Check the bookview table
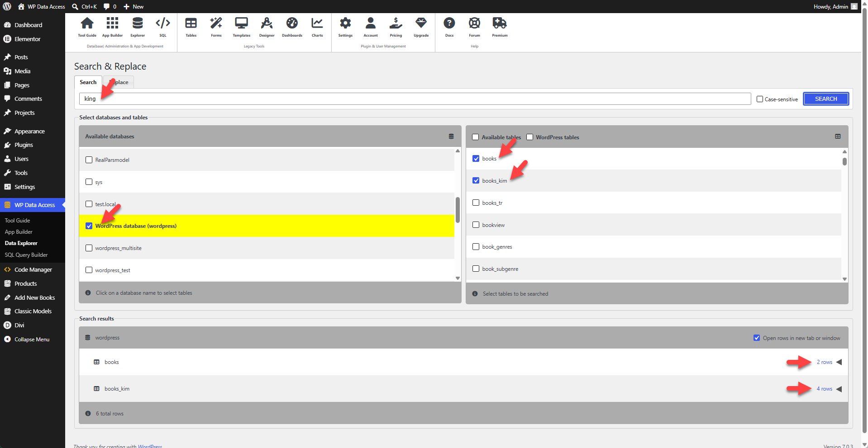868x448 pixels. click(476, 225)
